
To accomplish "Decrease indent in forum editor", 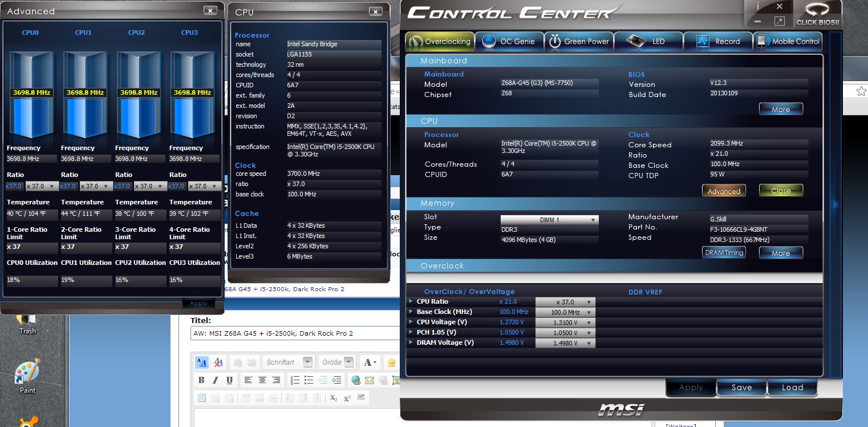I will tap(323, 380).
